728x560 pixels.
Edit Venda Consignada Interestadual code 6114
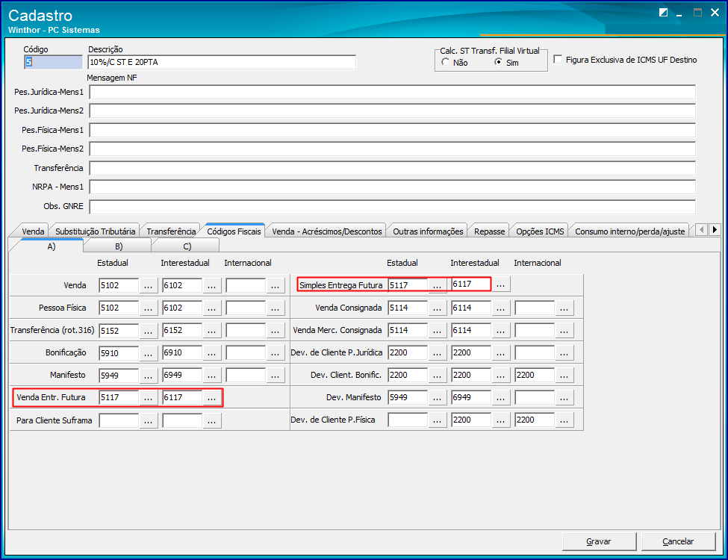click(x=471, y=308)
